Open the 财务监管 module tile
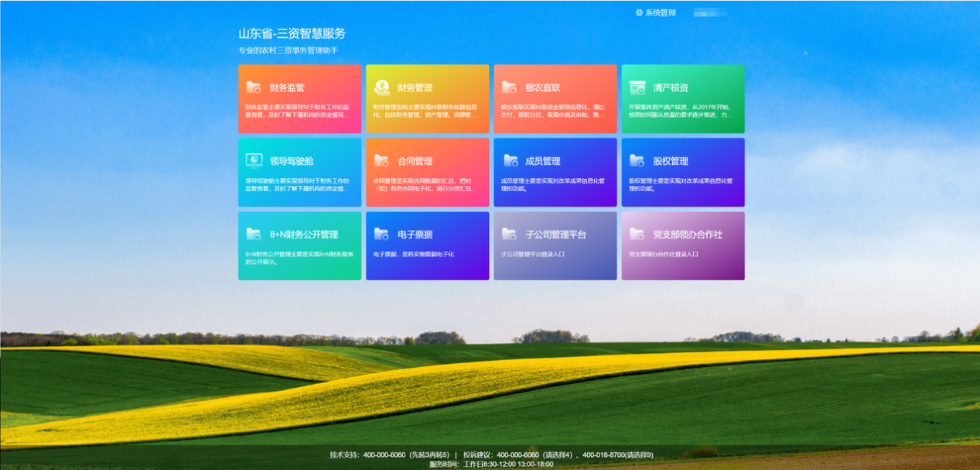This screenshot has width=980, height=470. [299, 98]
